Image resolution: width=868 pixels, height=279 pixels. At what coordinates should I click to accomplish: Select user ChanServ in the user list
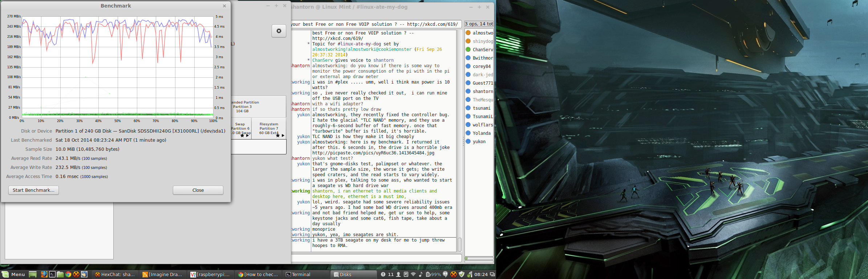click(x=479, y=49)
